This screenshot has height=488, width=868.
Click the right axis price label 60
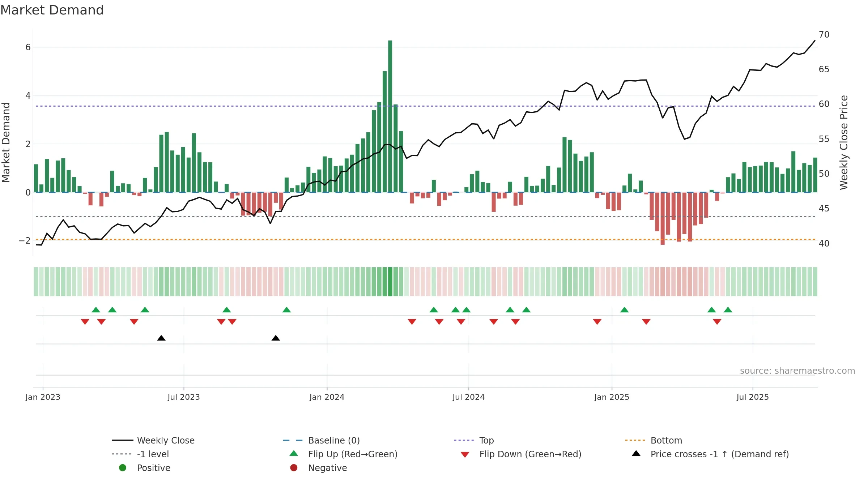point(824,104)
